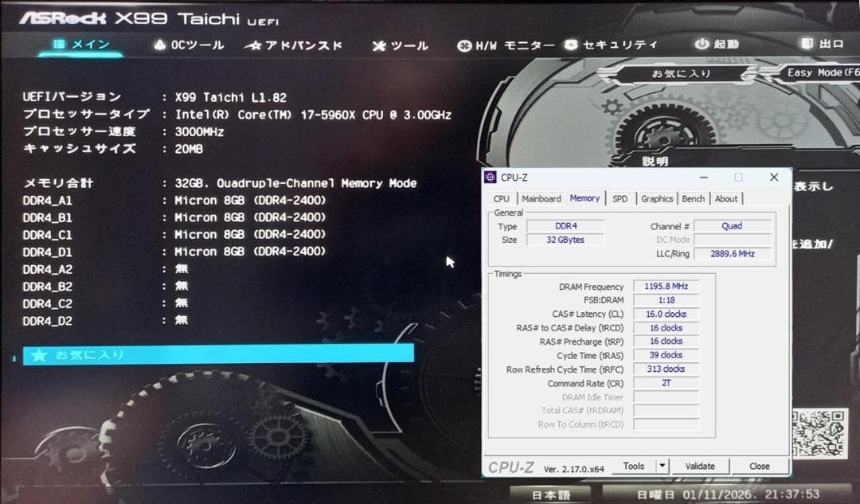Click the OC Tool droplet icon
This screenshot has height=504, width=860.
159,45
